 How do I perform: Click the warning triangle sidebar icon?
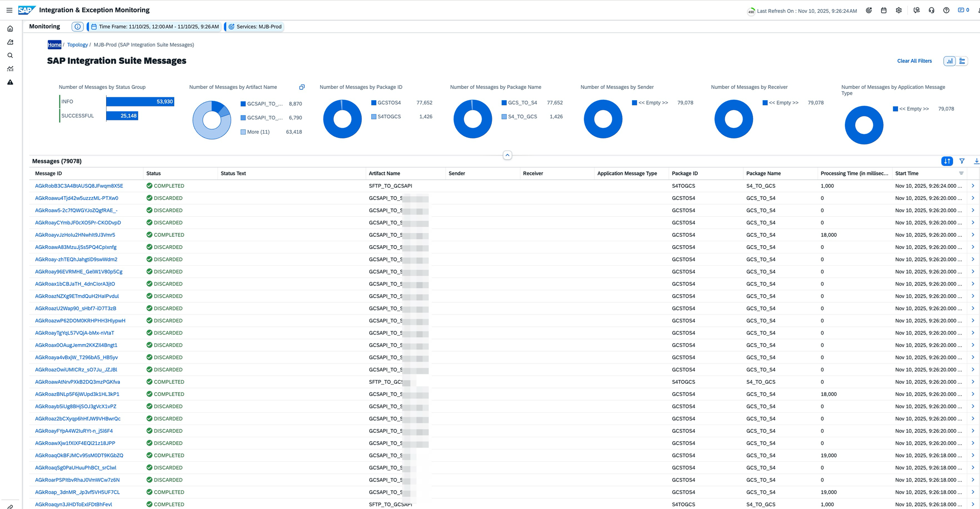point(10,83)
